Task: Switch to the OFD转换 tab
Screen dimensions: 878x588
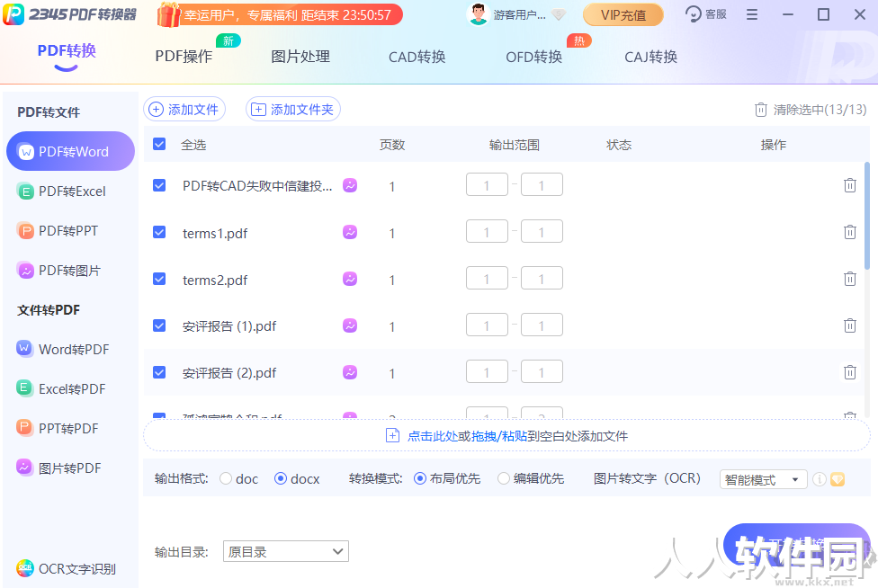Action: pyautogui.click(x=533, y=57)
